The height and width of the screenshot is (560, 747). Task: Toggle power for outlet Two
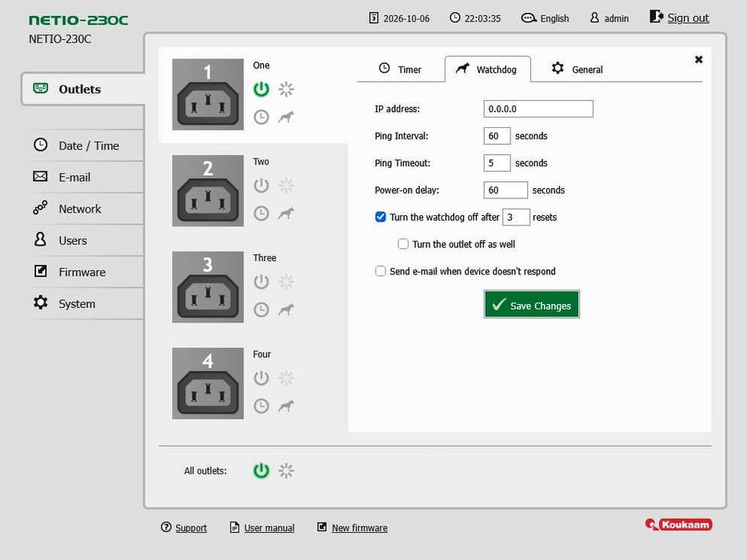pos(261,186)
